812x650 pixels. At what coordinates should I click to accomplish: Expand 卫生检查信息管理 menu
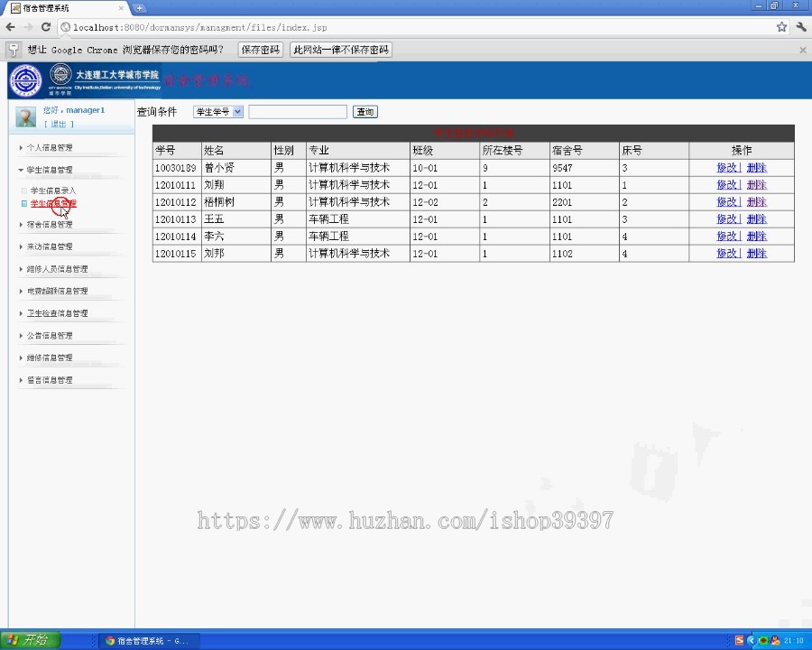[57, 313]
